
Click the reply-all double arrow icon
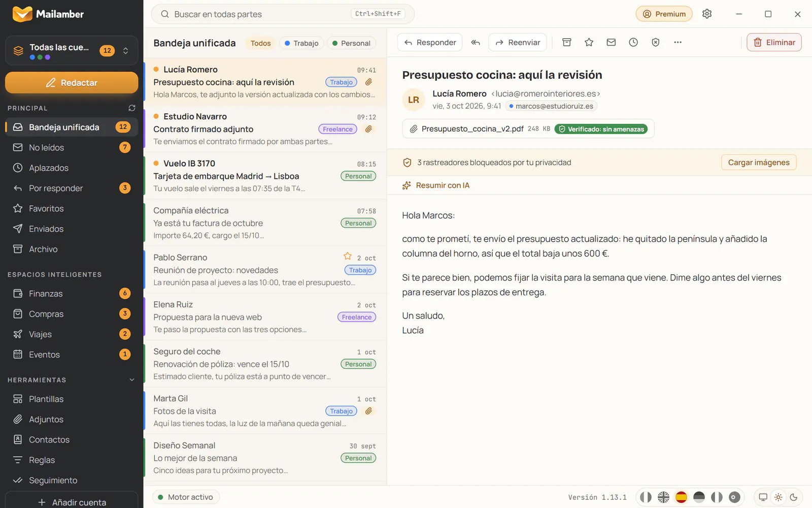pyautogui.click(x=476, y=43)
